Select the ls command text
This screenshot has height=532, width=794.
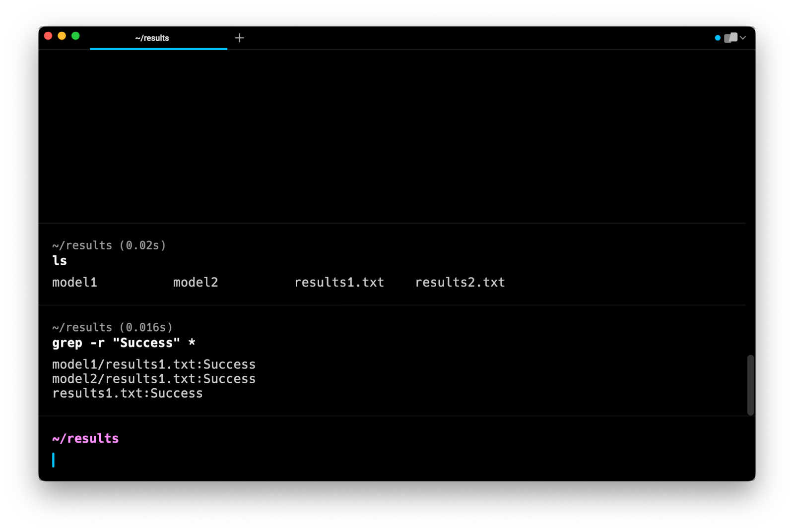click(60, 261)
